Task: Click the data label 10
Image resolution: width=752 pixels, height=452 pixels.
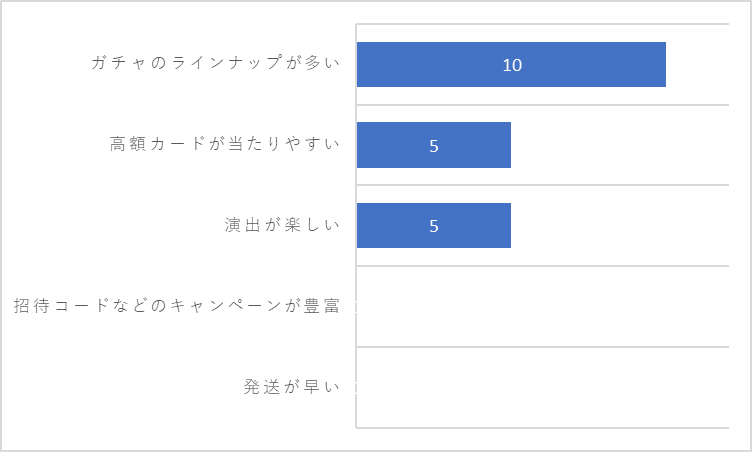Action: [x=512, y=65]
